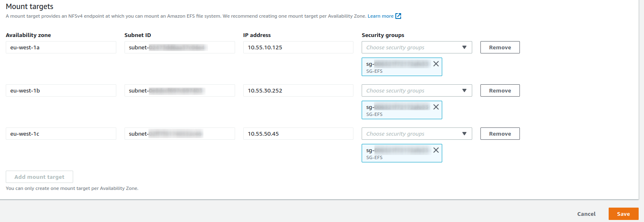Cancel editing mount targets
The width and height of the screenshot is (644, 222).
tap(586, 214)
